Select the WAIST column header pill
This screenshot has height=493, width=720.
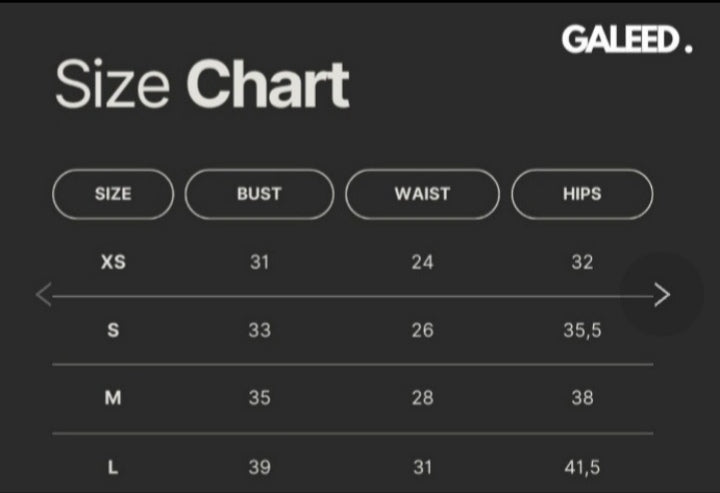pos(422,194)
